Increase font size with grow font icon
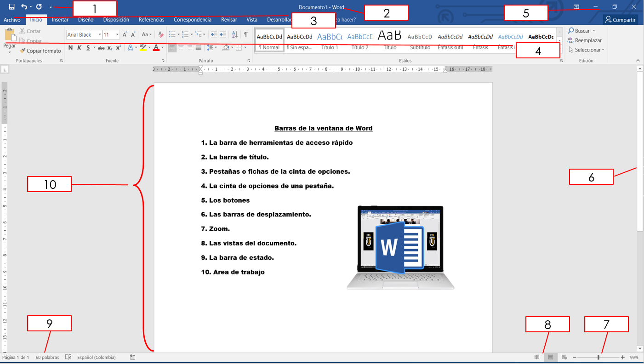Viewport: 644px width, 364px height. [x=125, y=34]
